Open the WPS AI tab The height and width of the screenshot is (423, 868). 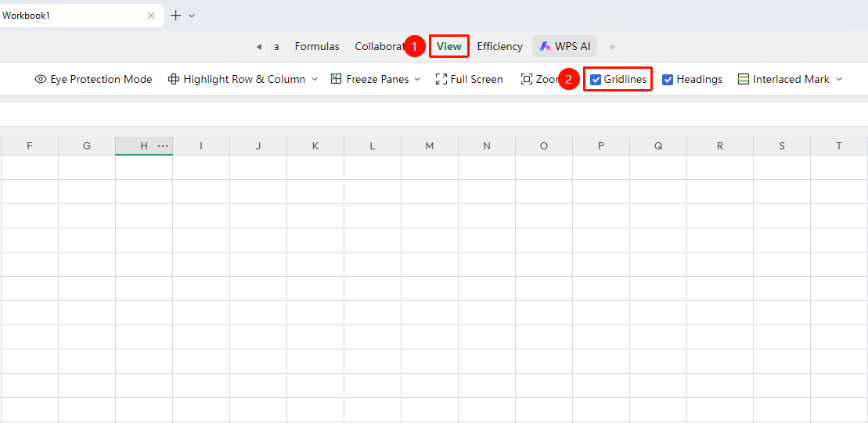564,46
